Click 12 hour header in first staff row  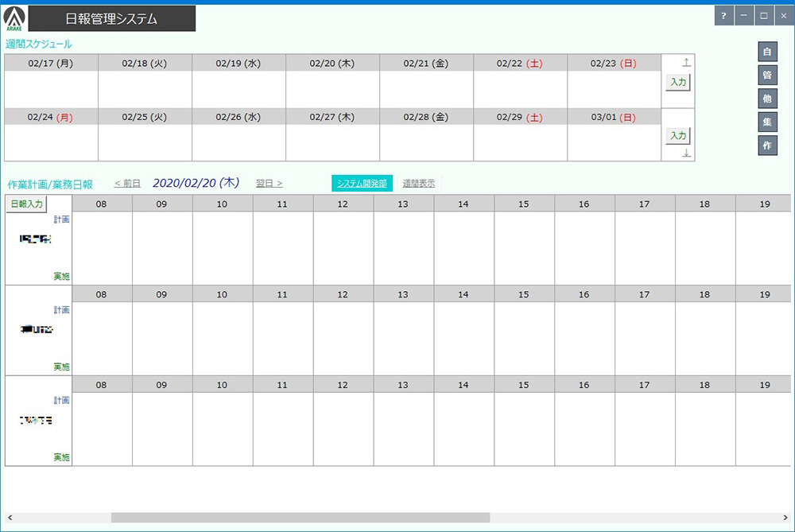pyautogui.click(x=343, y=204)
